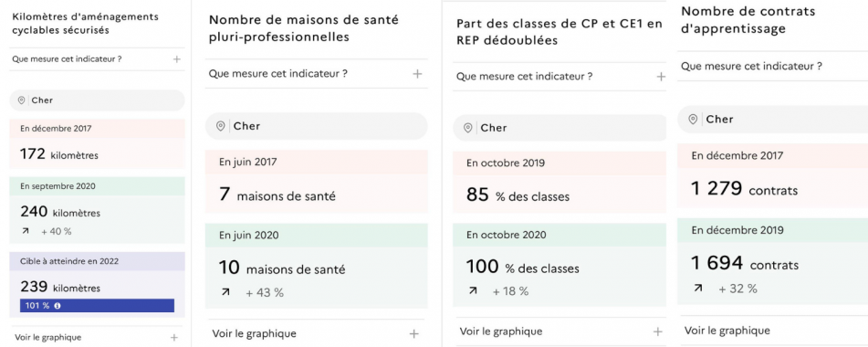Click the location pin icon in the cycling card
Image resolution: width=868 pixels, height=347 pixels.
pos(22,100)
